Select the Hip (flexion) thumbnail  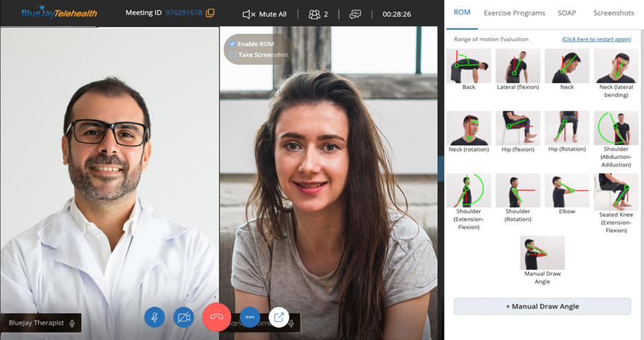518,128
